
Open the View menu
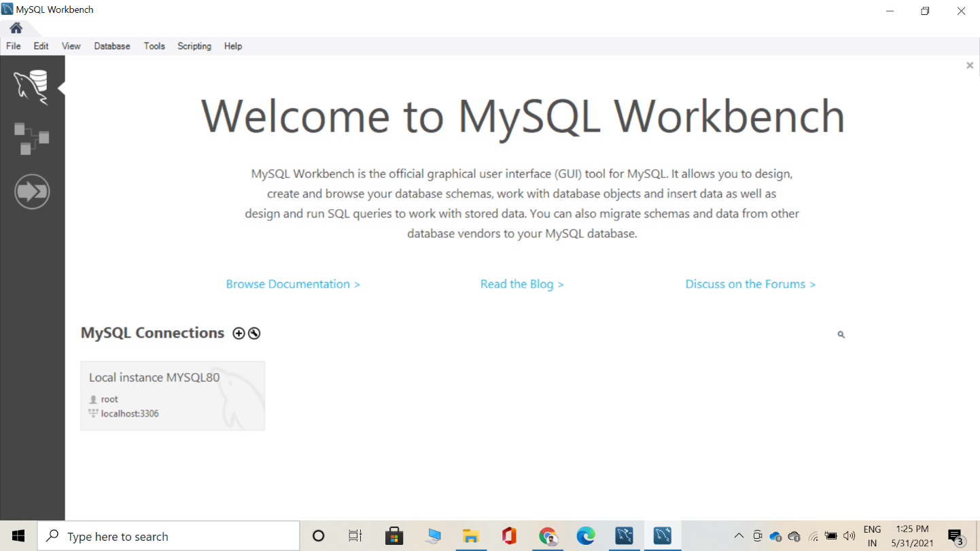click(x=71, y=46)
